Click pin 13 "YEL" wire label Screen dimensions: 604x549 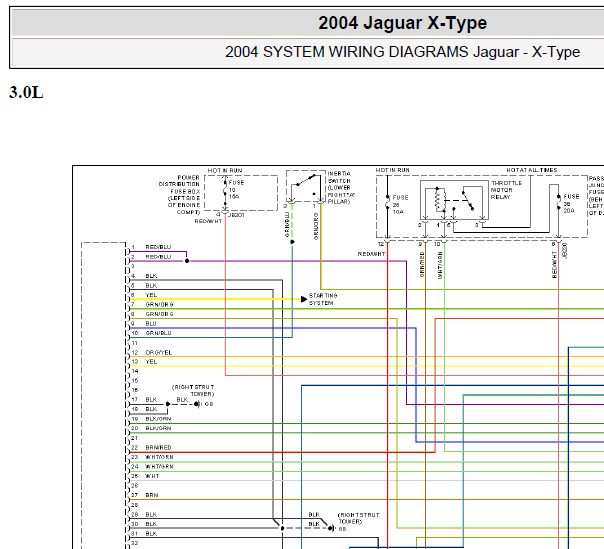151,362
